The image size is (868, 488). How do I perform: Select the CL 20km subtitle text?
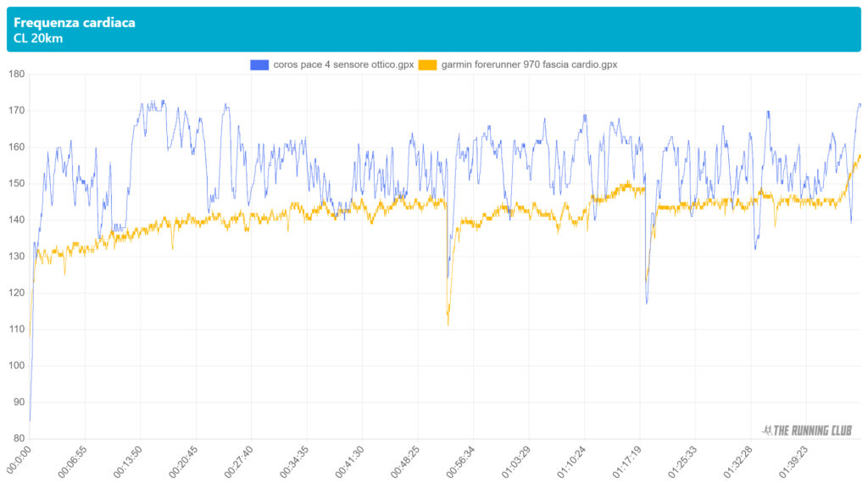coord(38,38)
